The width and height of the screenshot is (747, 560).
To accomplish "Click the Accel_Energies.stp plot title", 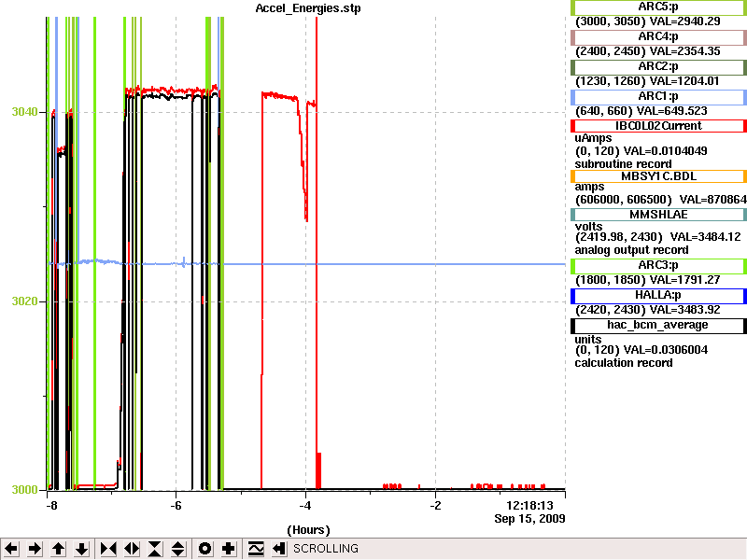I will (308, 8).
